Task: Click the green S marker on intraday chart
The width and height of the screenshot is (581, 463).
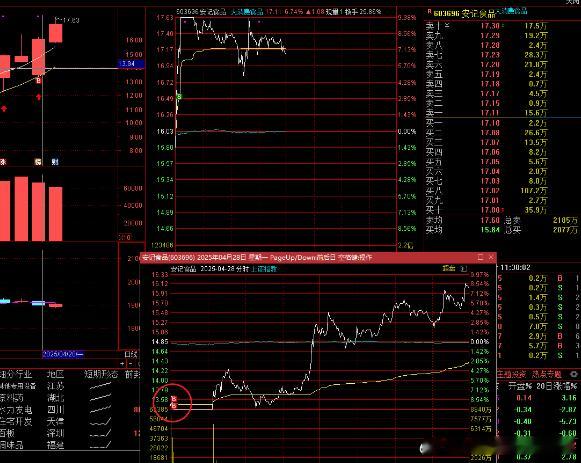Action: 179,97
